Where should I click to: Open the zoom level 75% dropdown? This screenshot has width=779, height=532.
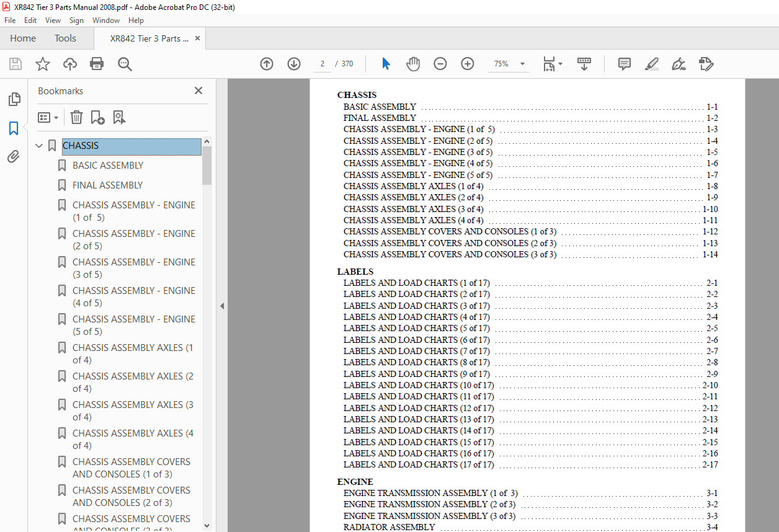tap(522, 64)
